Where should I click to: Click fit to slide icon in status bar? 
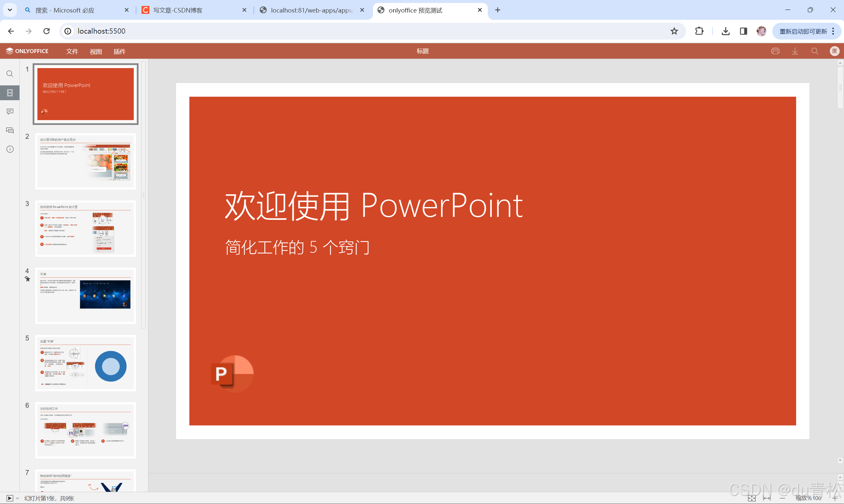click(x=752, y=498)
